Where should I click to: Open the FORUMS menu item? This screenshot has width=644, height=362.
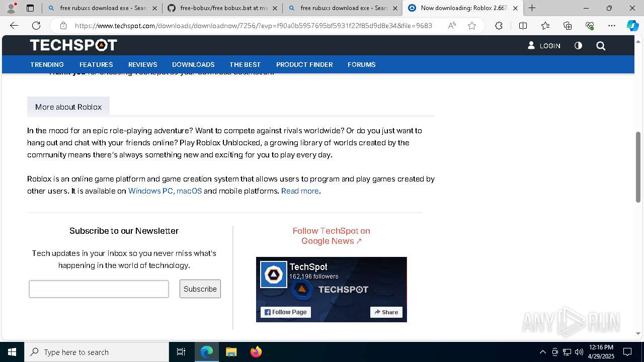(x=362, y=64)
